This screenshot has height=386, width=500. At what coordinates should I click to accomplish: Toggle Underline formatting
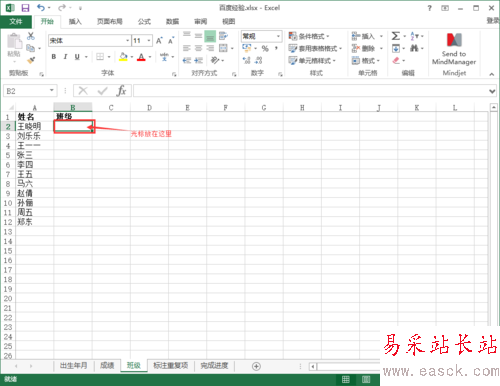(77, 57)
